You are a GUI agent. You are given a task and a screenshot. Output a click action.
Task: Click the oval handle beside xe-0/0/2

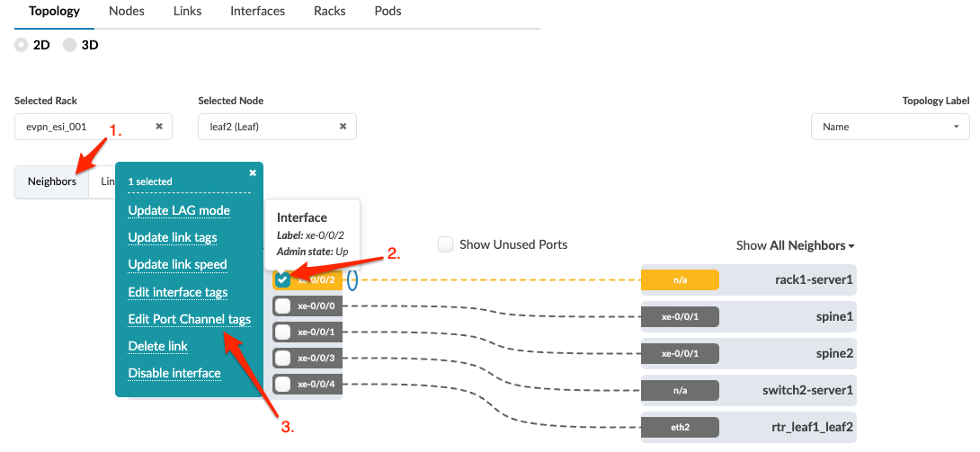(x=352, y=280)
